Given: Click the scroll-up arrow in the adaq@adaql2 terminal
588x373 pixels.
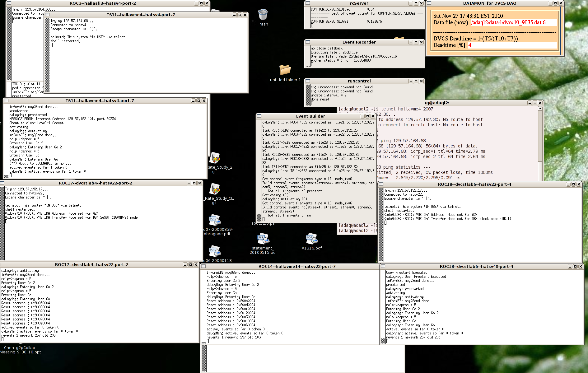Looking at the screenshot, I should click(540, 108).
